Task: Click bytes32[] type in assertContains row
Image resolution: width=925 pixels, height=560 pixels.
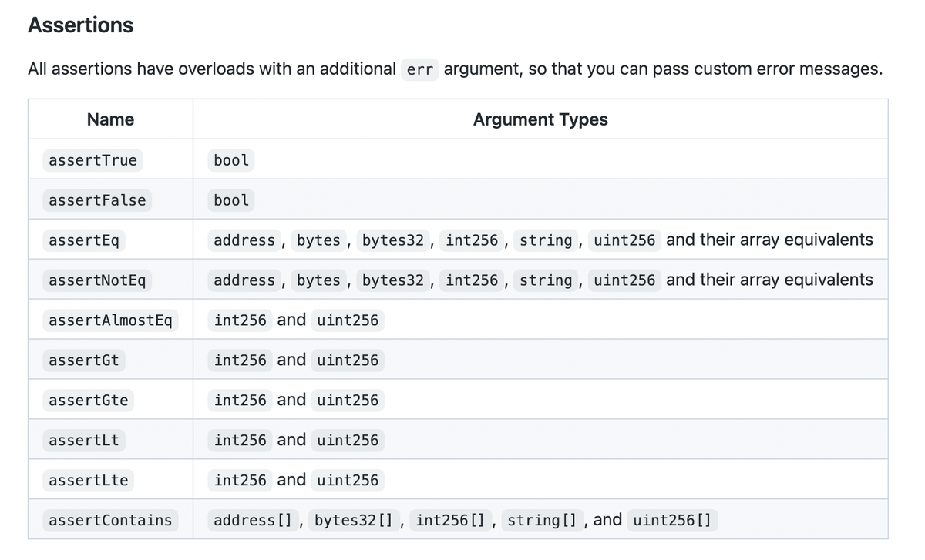Action: (x=358, y=521)
